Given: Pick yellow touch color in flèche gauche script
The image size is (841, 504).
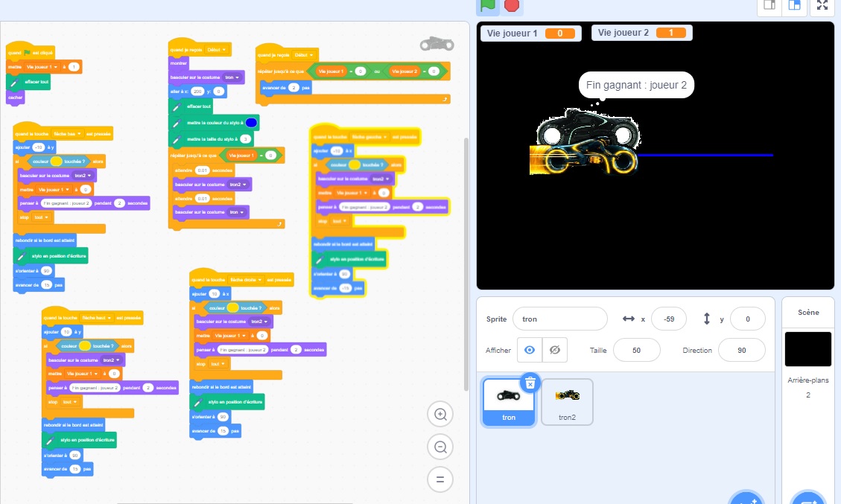Looking at the screenshot, I should [x=355, y=165].
